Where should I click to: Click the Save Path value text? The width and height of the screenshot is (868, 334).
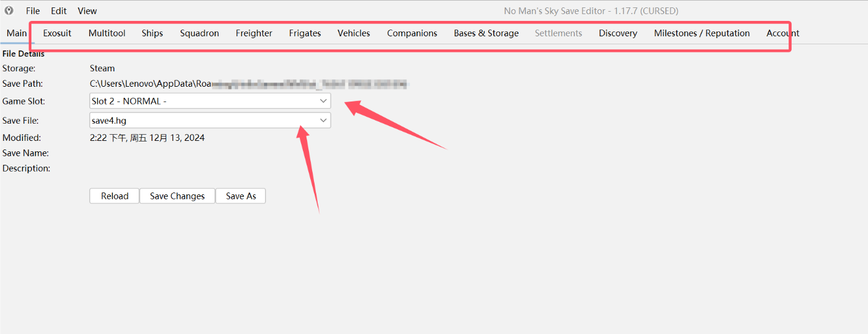248,84
